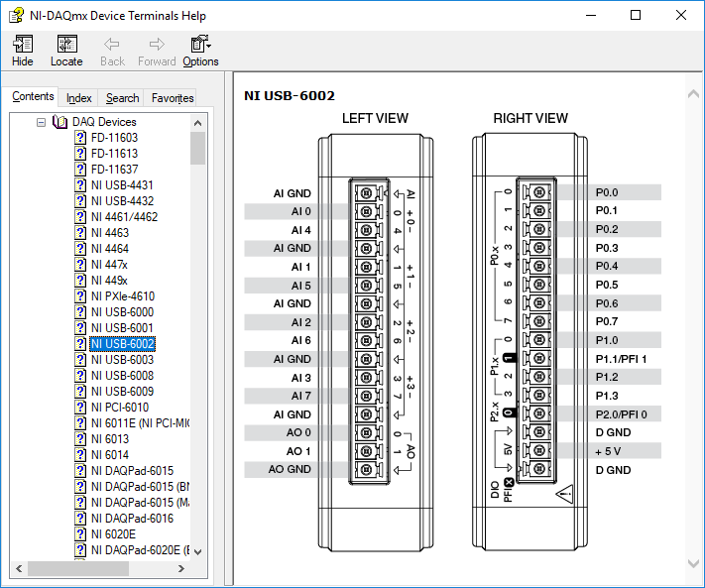Click the tree vertical scrollbar up arrow
This screenshot has width=705, height=588.
click(x=198, y=123)
